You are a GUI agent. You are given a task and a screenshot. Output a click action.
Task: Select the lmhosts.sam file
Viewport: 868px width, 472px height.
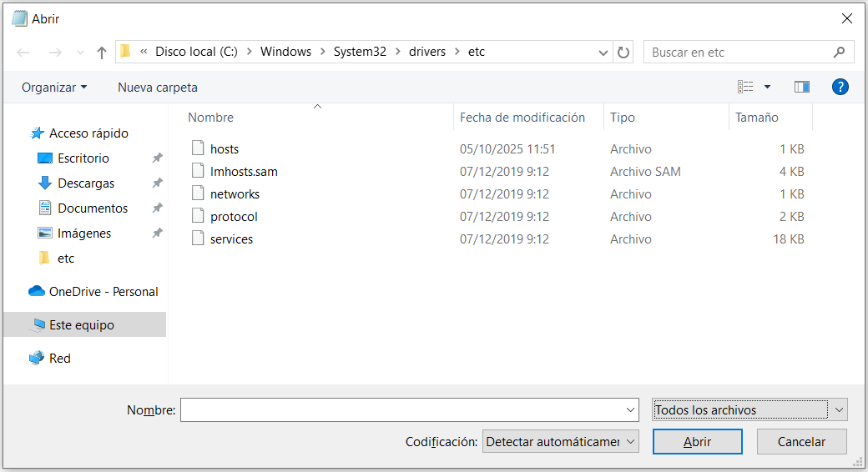pos(244,172)
